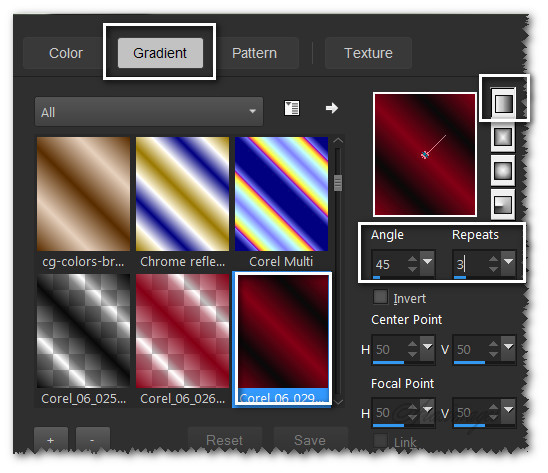Click the Save button
548x473 pixels.
pyautogui.click(x=310, y=440)
